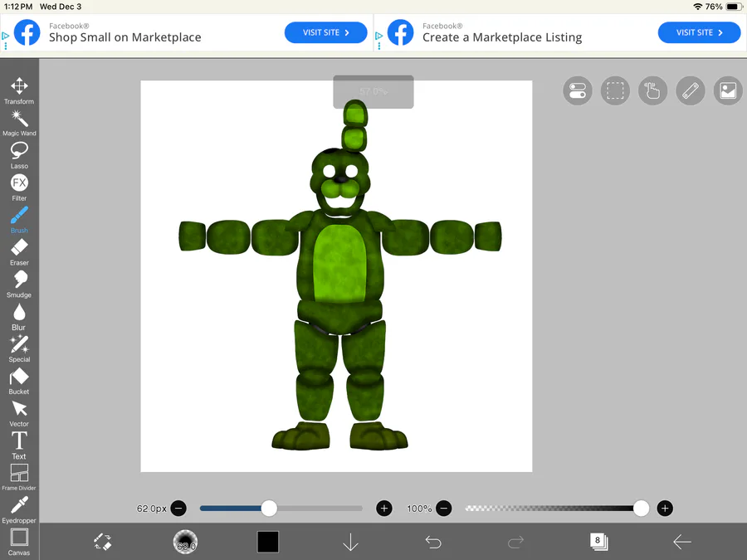This screenshot has height=560, width=747.
Task: Open the ruler tool button
Action: pyautogui.click(x=691, y=90)
